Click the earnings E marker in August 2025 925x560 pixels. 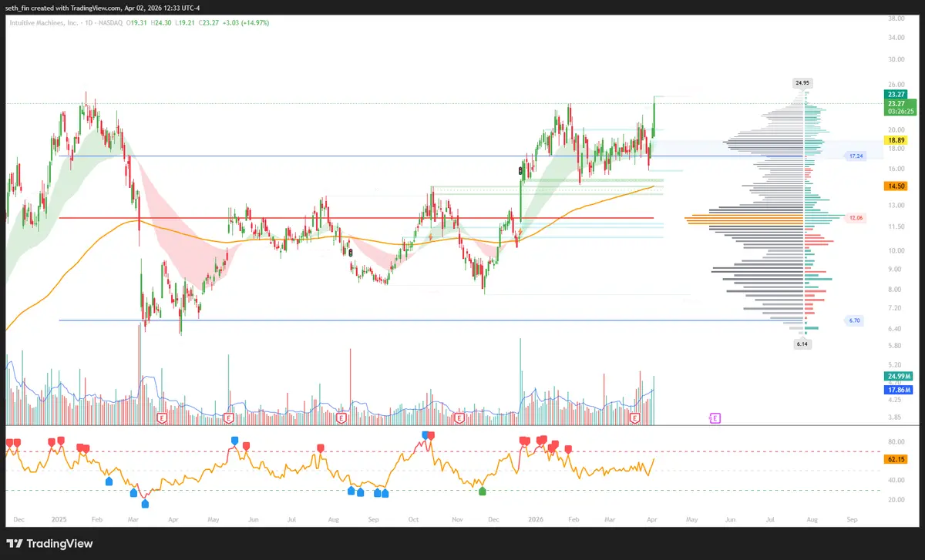[x=341, y=417]
